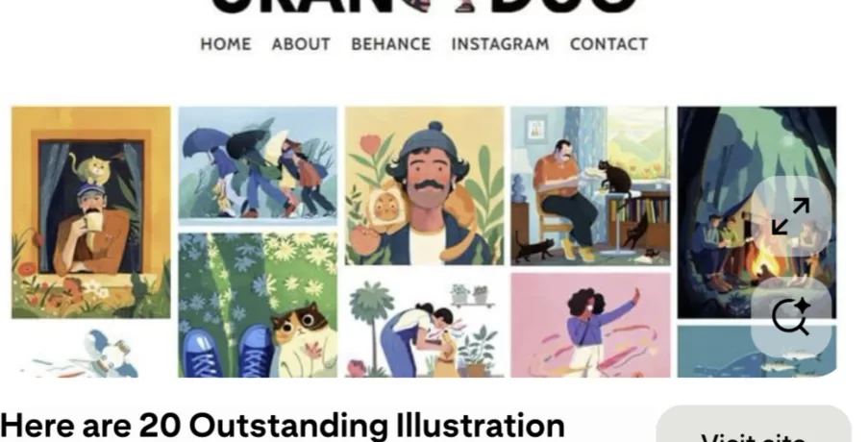Open the Here are 20 Outstanding Illustration title
868x442 pixels.
[283, 426]
